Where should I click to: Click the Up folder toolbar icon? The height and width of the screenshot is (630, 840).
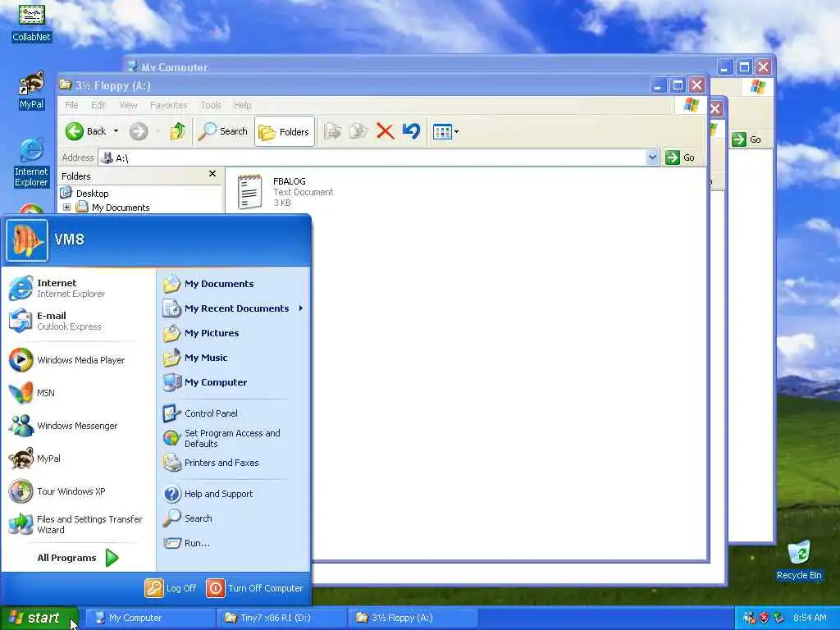(x=177, y=131)
